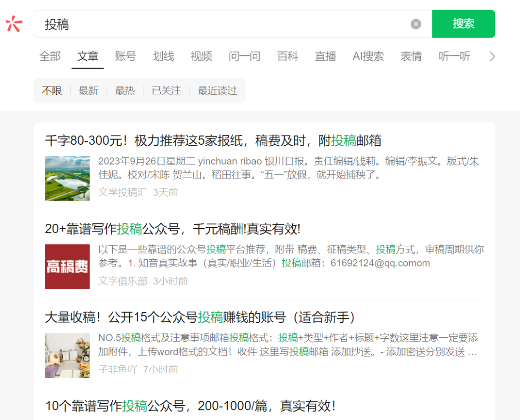
Task: Switch to the 表情 tab
Action: coord(411,56)
